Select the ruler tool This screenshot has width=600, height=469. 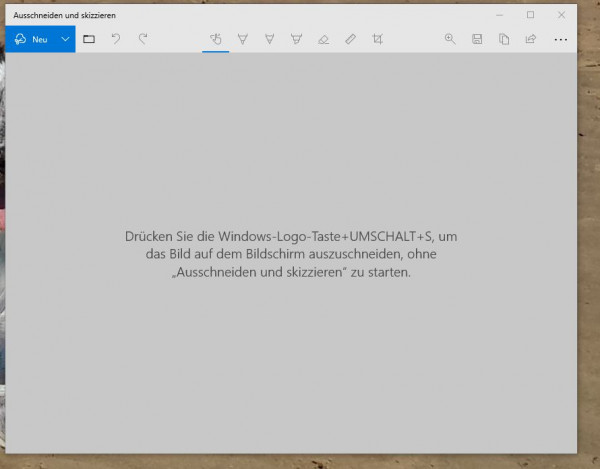click(x=351, y=39)
